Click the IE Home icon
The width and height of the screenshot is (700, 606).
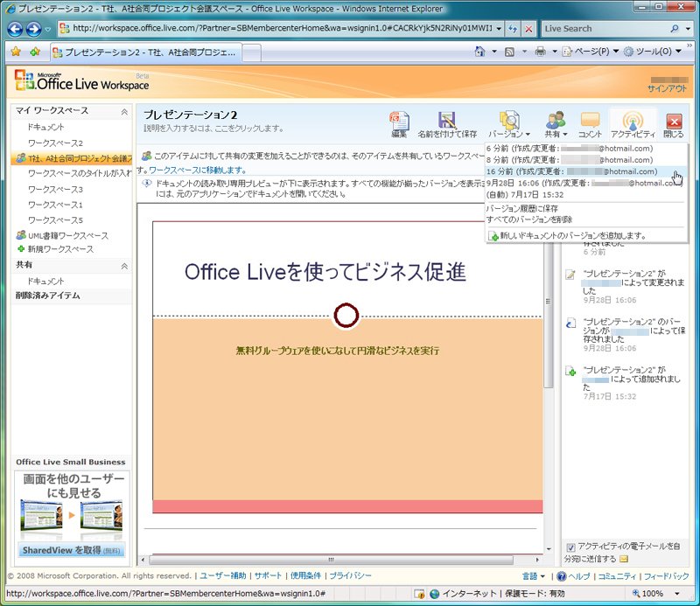click(479, 52)
